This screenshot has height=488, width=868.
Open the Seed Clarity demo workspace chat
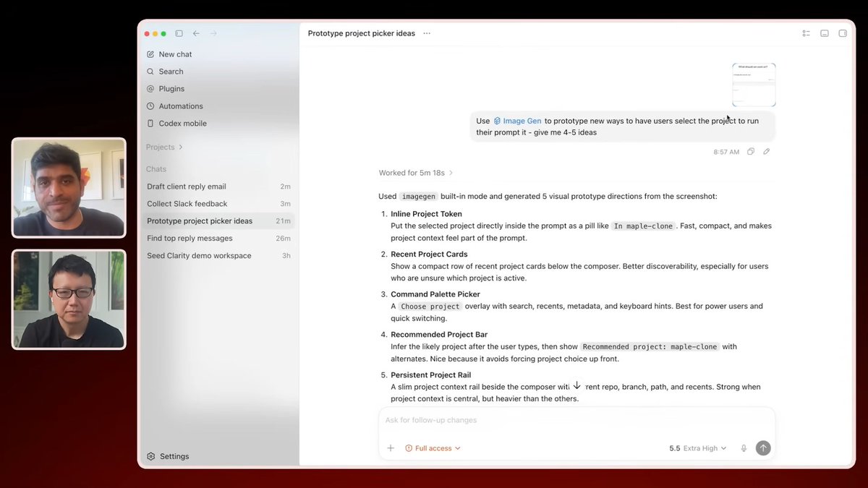(218, 256)
